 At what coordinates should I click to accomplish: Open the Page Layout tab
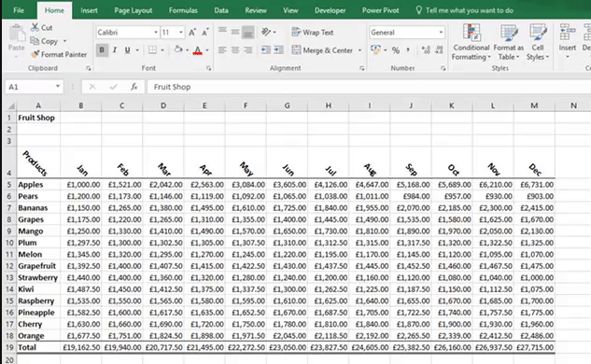click(x=134, y=10)
